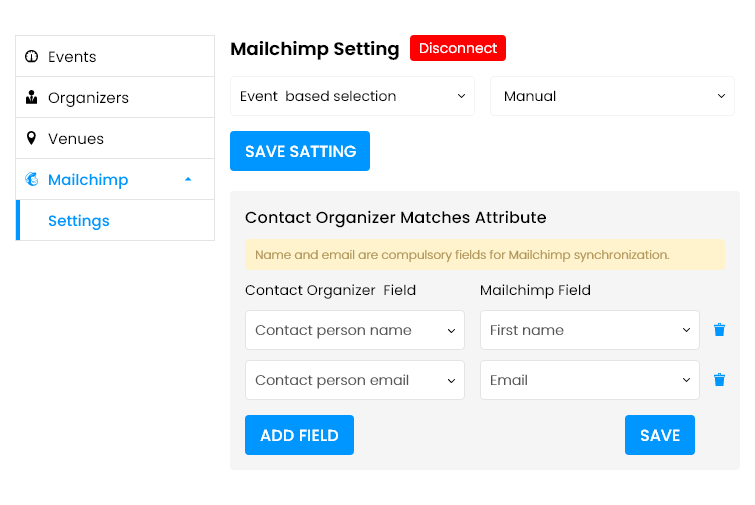The height and width of the screenshot is (505, 755).
Task: Click the Organizers person icon
Action: [32, 97]
